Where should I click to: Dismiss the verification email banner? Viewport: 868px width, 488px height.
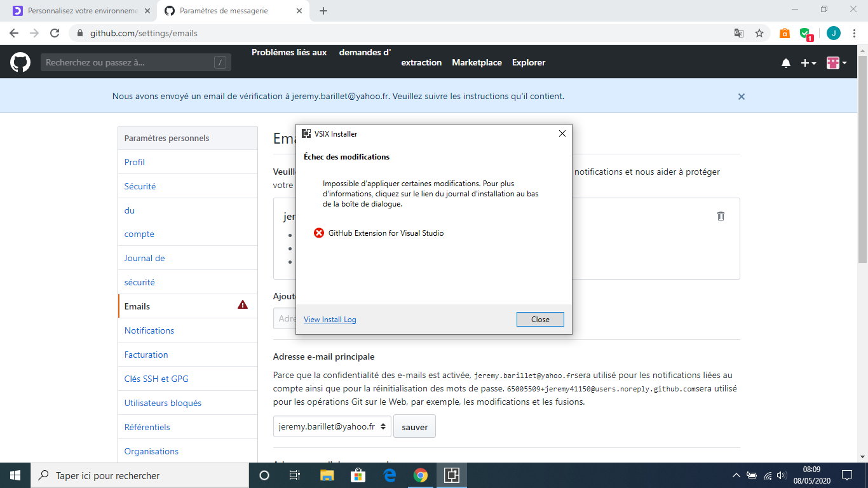point(742,97)
